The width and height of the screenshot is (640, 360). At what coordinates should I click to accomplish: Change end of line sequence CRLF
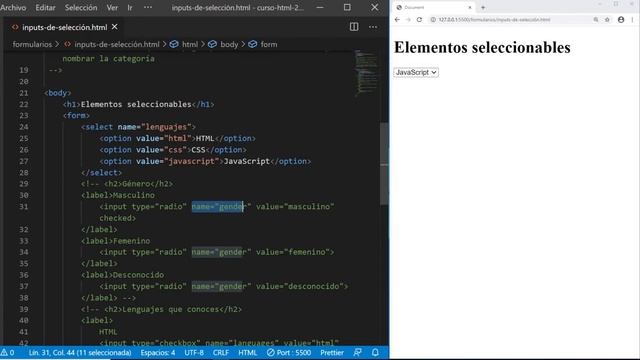(221, 353)
